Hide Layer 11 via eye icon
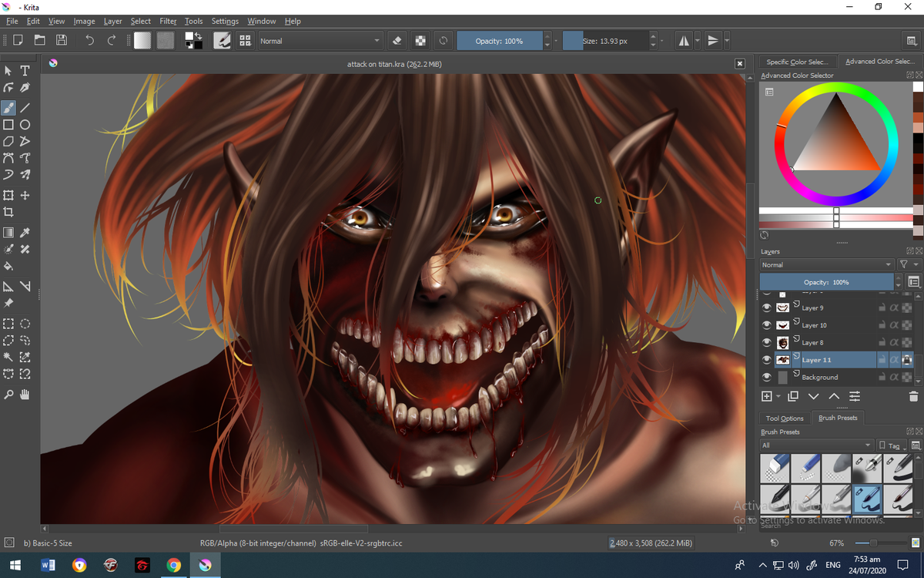 766,360
